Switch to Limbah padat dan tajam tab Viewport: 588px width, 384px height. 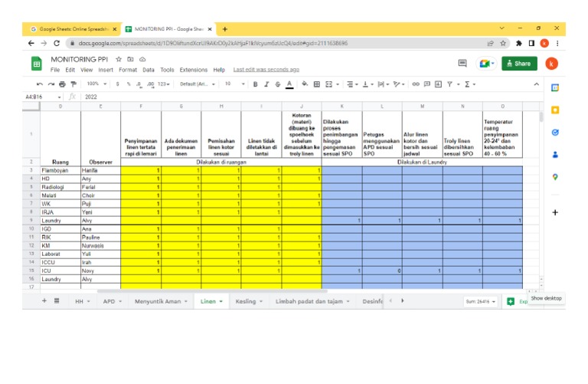[x=312, y=301]
